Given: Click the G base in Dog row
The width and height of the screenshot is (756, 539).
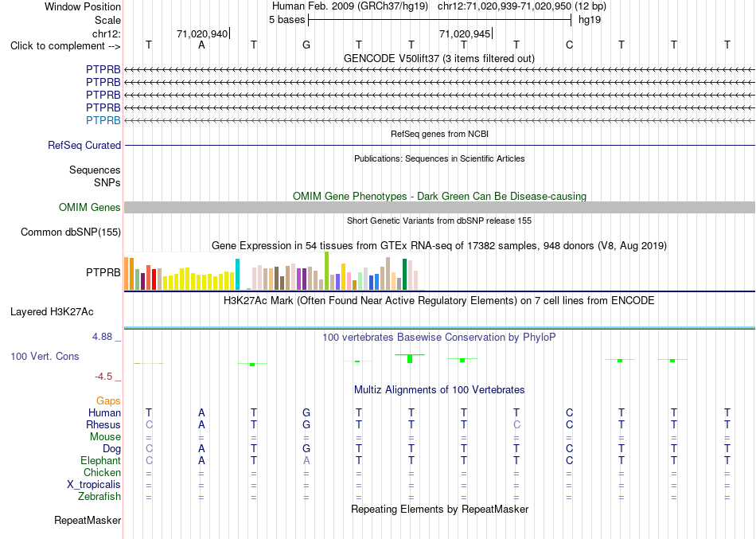Looking at the screenshot, I should 306,449.
